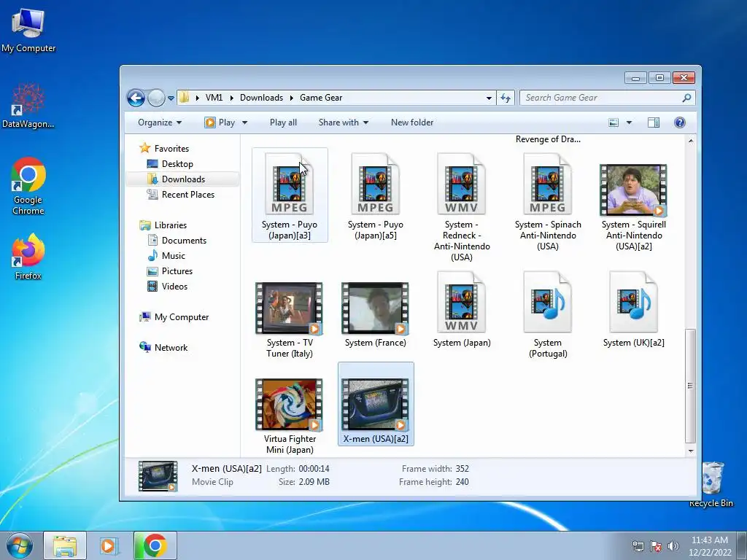Image resolution: width=747 pixels, height=560 pixels.
Task: Open the view options dropdown arrow
Action: pyautogui.click(x=629, y=122)
